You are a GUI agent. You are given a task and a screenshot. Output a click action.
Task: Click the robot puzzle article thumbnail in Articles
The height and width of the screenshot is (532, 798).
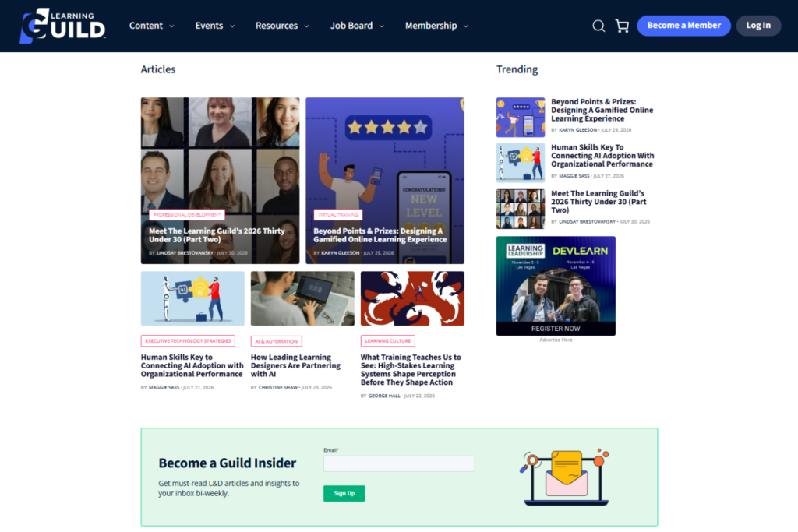pos(192,298)
